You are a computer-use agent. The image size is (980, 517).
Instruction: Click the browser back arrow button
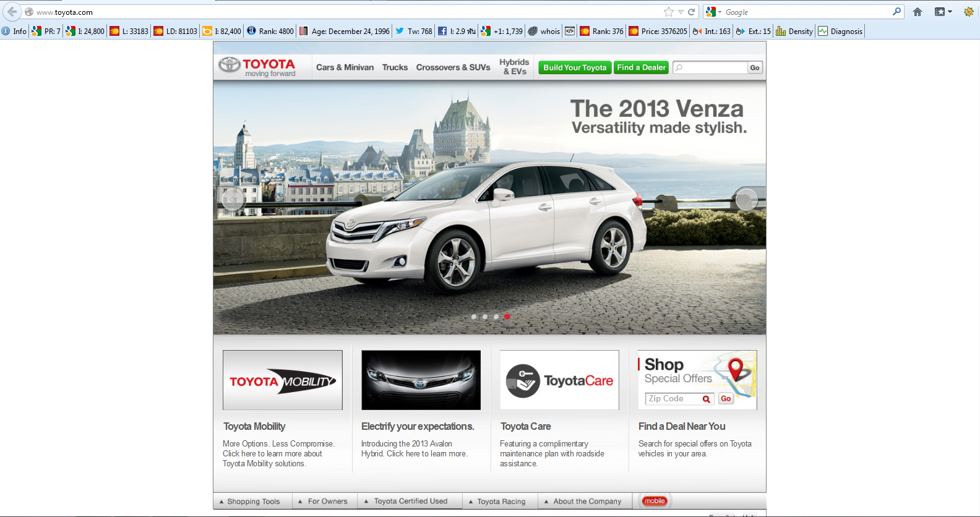click(x=12, y=12)
